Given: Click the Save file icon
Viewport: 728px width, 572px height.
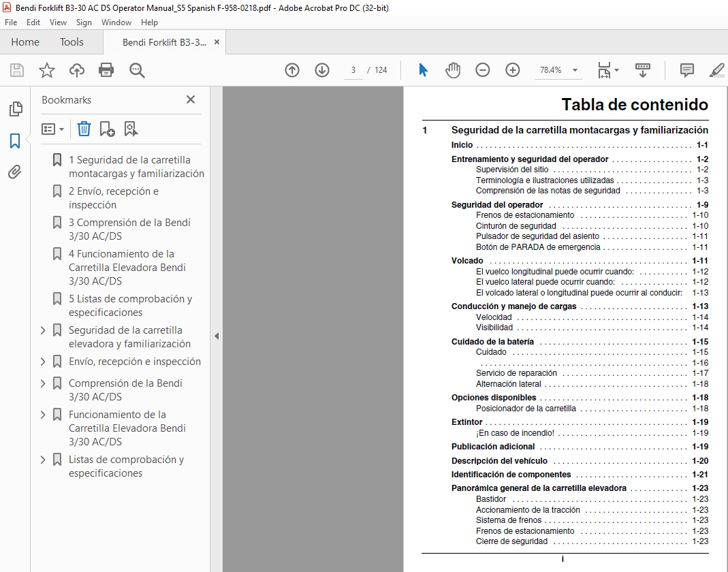Looking at the screenshot, I should click(x=17, y=70).
